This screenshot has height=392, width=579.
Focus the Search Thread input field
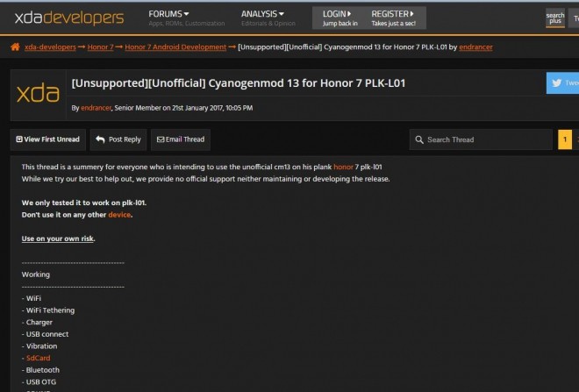(481, 139)
